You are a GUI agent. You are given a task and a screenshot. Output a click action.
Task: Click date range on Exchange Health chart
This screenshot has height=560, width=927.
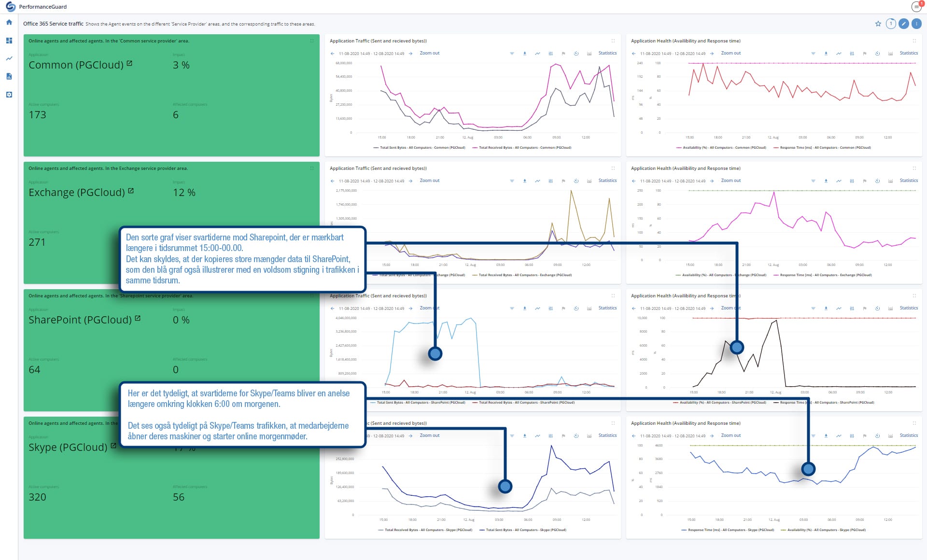coord(673,181)
